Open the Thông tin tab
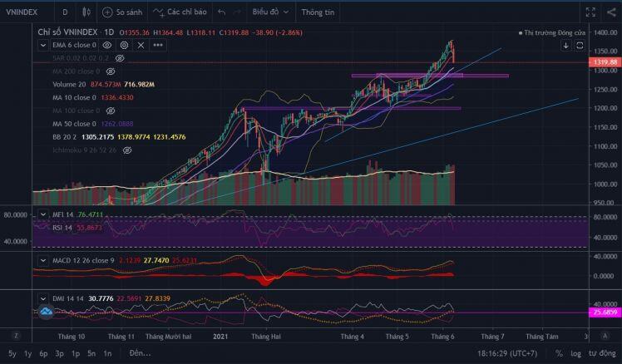Viewport: 622px width, 364px height. pos(318,12)
